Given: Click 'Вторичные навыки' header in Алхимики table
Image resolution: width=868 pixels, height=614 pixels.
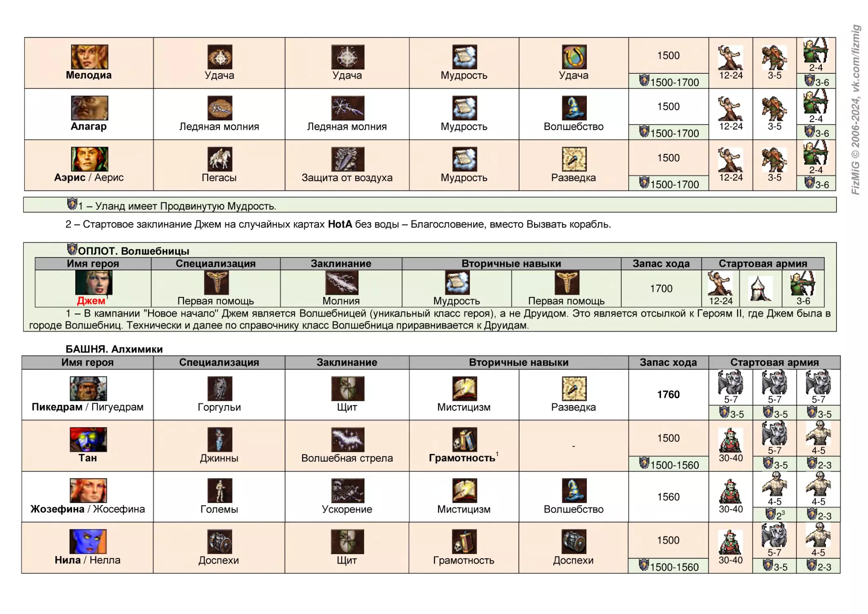Looking at the screenshot, I should point(519,362).
